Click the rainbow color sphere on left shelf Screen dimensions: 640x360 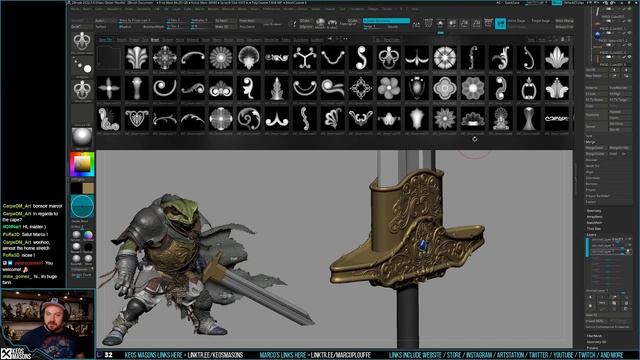coord(88,235)
